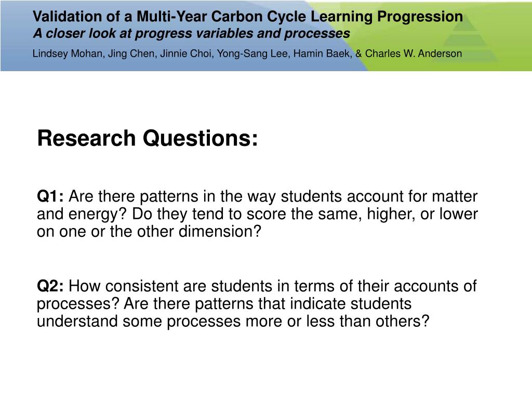Click the text 'Do they tend to score the same'
This screenshot has width=532, height=399.
[x=246, y=214]
